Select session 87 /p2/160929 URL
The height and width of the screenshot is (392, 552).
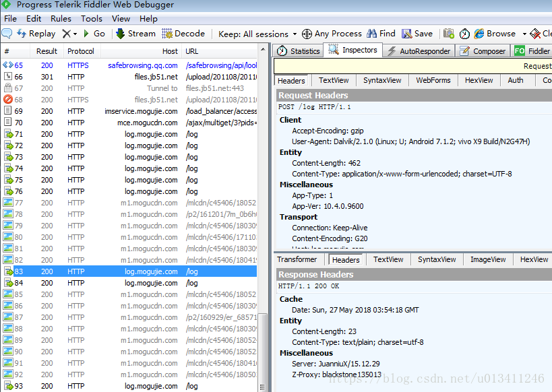coord(129,317)
